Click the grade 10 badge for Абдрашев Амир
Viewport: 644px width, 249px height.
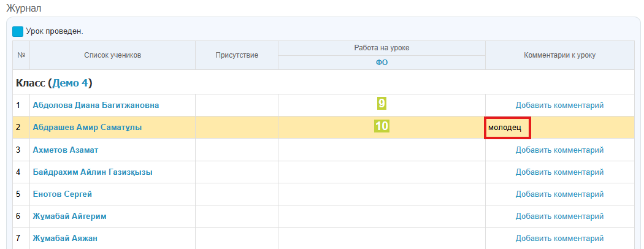point(381,126)
